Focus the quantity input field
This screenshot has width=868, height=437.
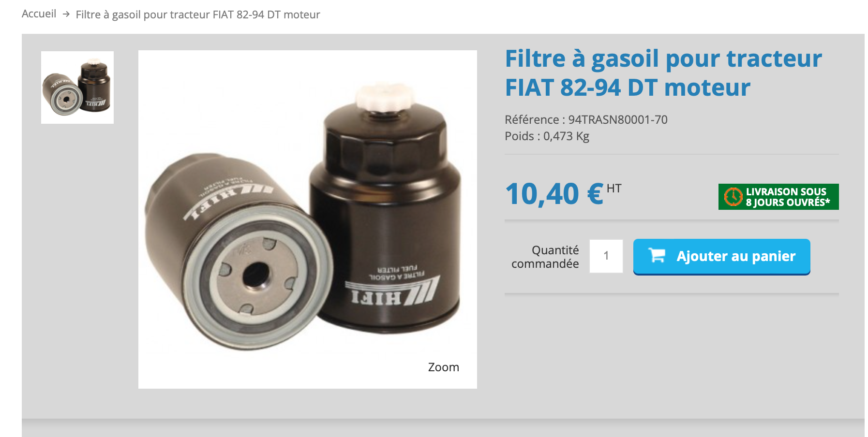[606, 256]
